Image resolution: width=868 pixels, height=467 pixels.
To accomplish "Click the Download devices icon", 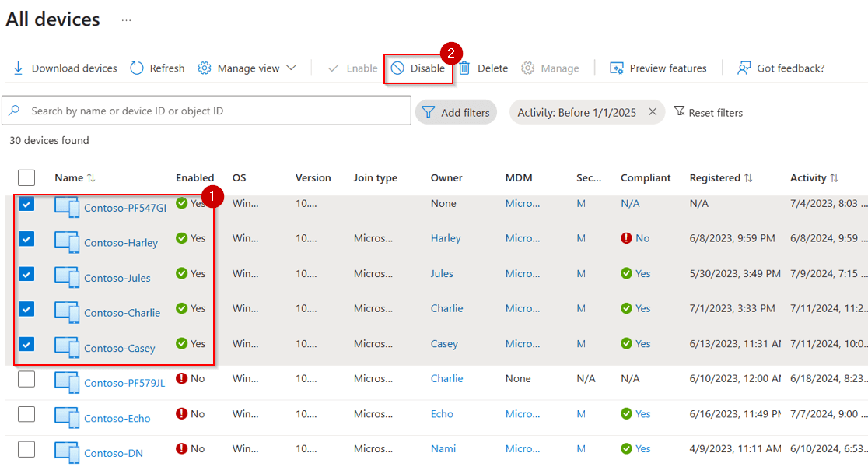I will pos(17,68).
